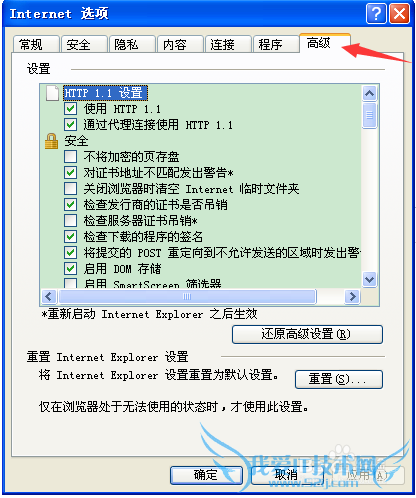Click 还原高级设置(R) button

307,334
